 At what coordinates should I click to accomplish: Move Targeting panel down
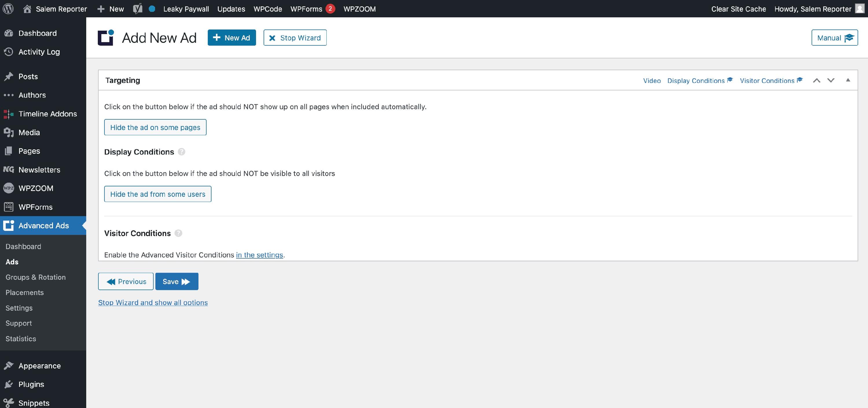(x=831, y=80)
